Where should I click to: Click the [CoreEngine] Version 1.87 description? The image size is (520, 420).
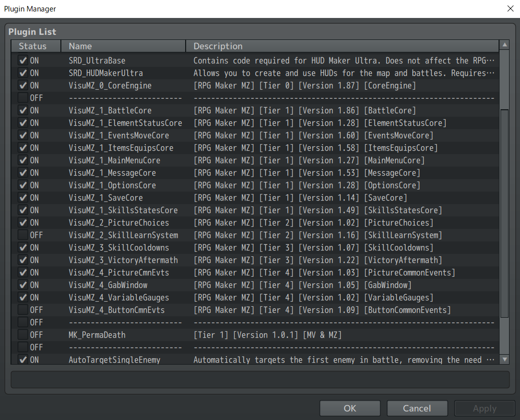tap(305, 85)
